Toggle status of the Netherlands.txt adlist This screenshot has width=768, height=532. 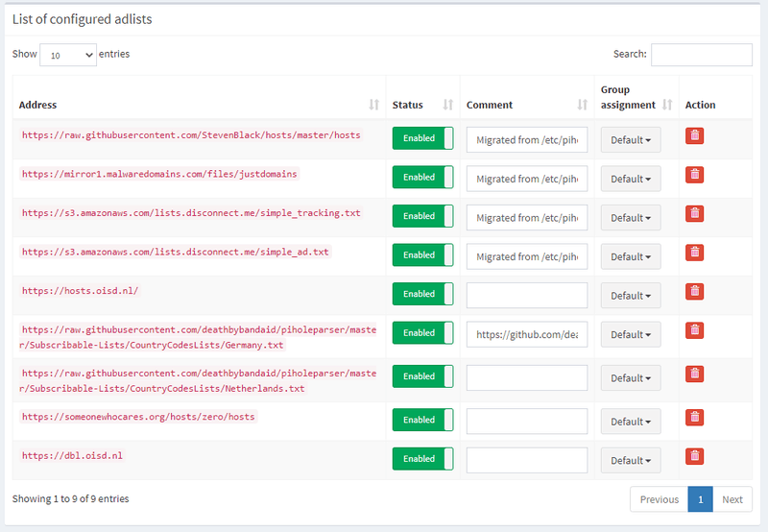(422, 376)
